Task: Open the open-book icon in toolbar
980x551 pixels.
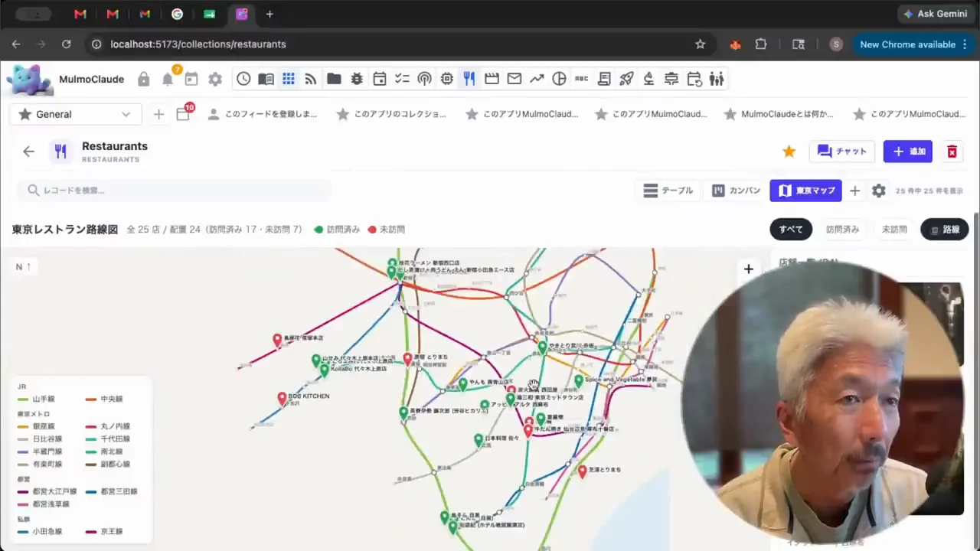Action: 266,79
